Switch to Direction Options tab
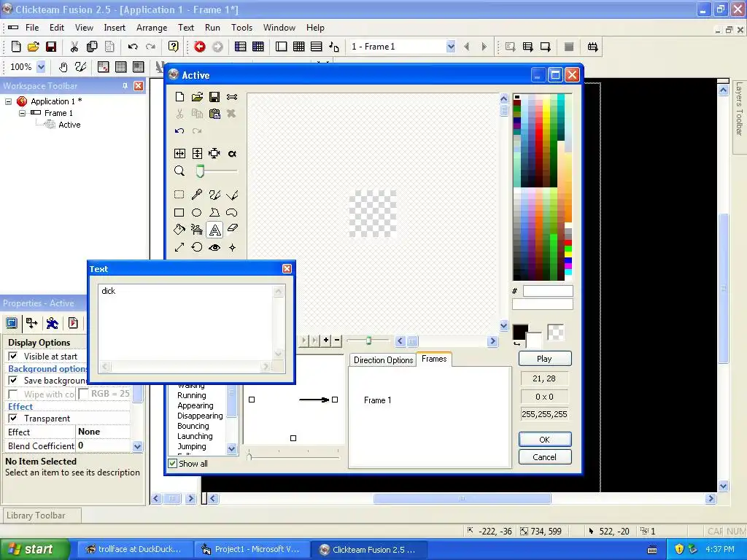 point(383,360)
